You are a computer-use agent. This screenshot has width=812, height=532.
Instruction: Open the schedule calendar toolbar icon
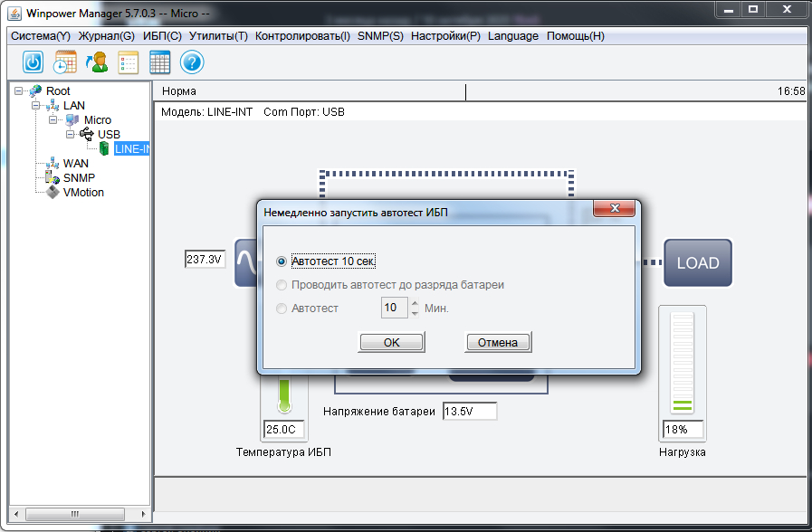pos(65,62)
